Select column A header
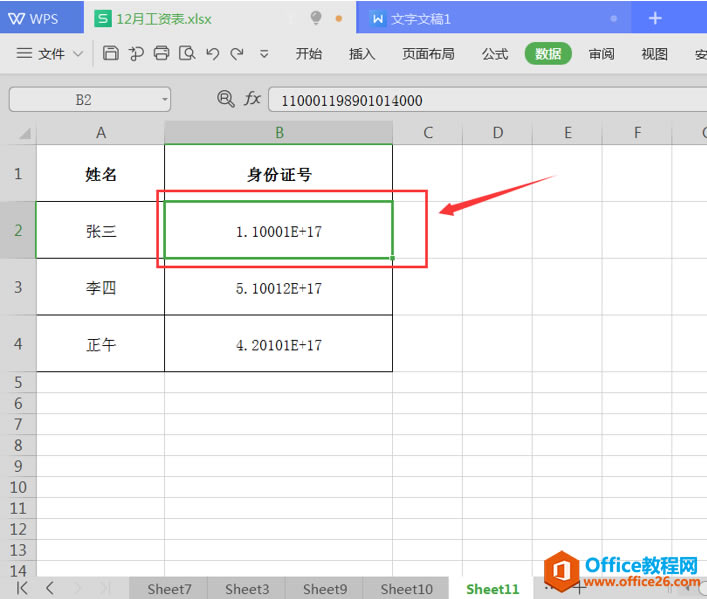Viewport: 707px width, 599px height. point(101,133)
